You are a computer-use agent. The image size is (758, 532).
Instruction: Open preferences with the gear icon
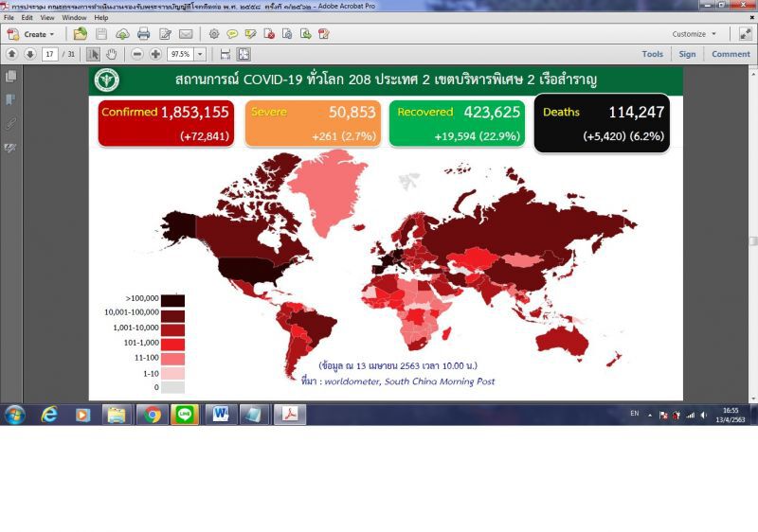[214, 34]
